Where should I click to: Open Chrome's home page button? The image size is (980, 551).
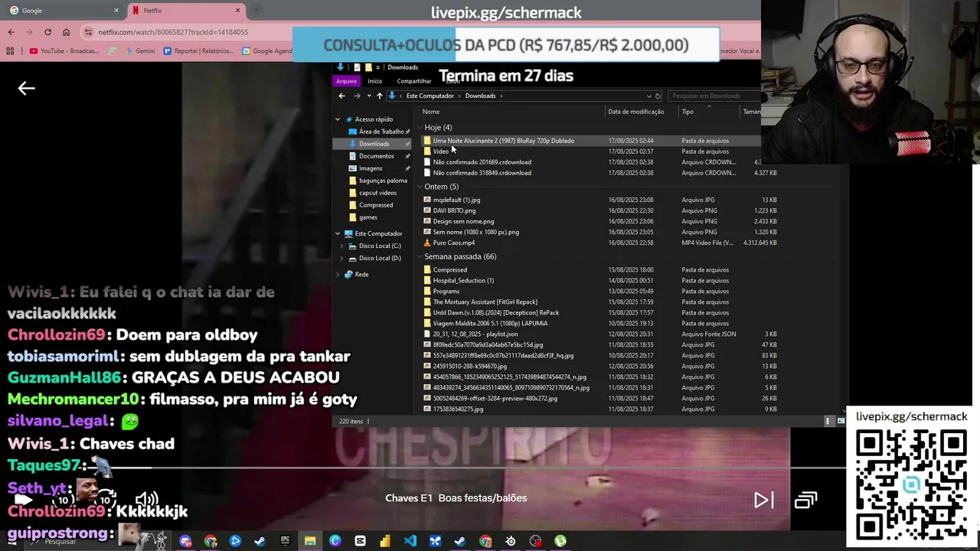click(66, 32)
